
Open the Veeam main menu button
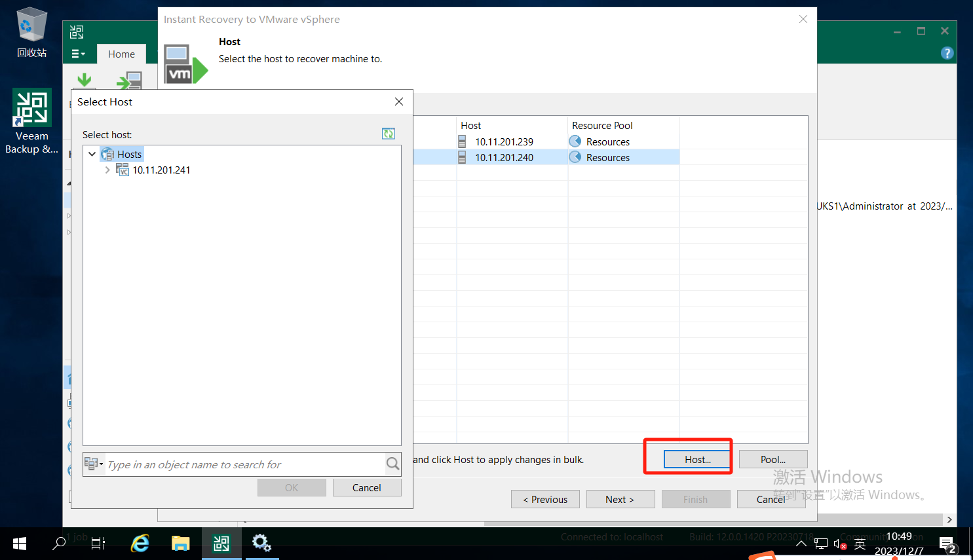click(78, 54)
